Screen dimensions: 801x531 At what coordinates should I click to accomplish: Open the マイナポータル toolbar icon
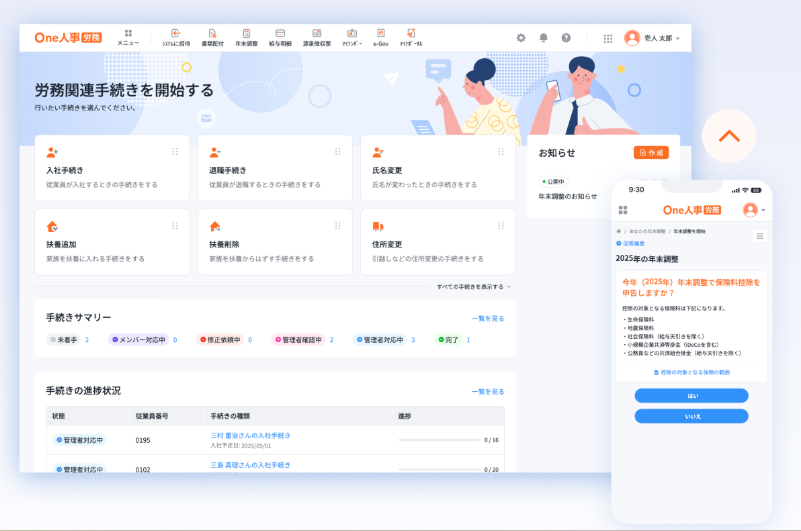pyautogui.click(x=411, y=38)
